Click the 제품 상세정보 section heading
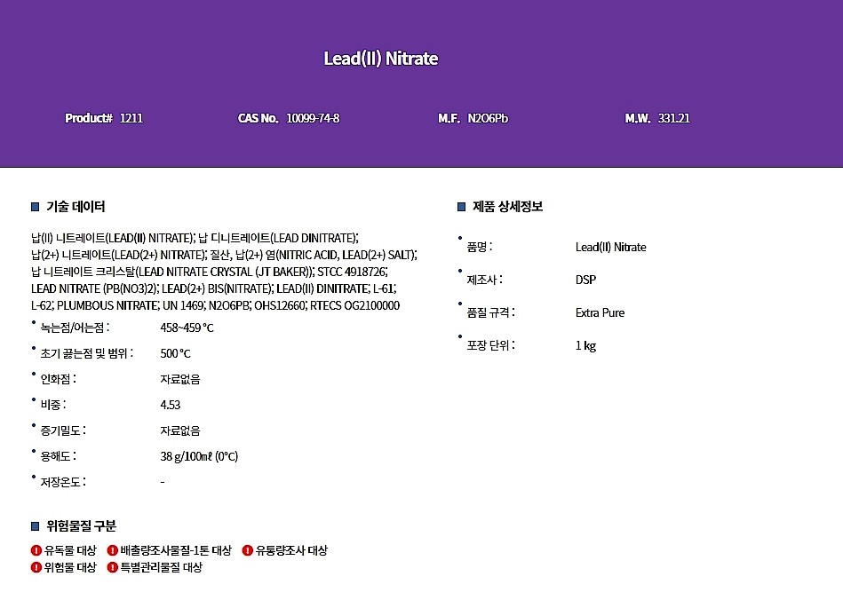843x616 pixels. [507, 207]
